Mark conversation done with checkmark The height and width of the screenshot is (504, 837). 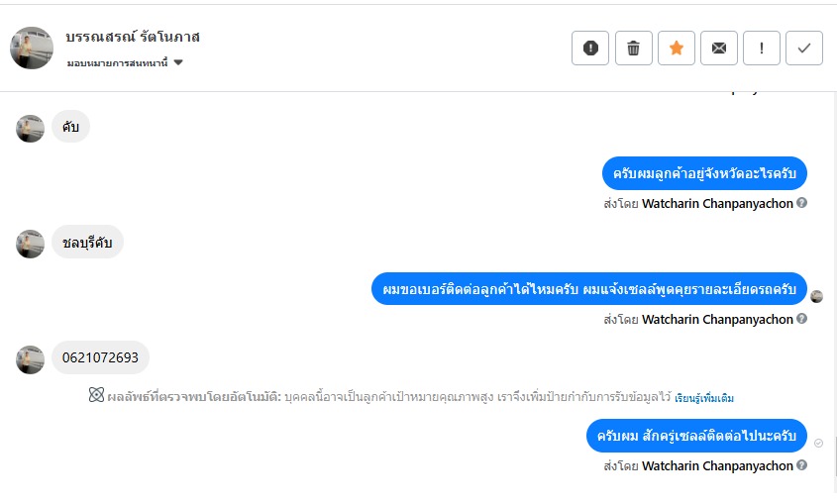tap(804, 48)
